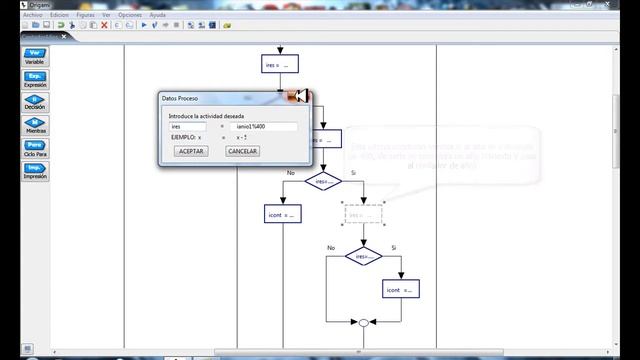Image resolution: width=640 pixels, height=360 pixels.
Task: Click ACEPTAR in Datos Proceso dialog
Action: pos(191,151)
